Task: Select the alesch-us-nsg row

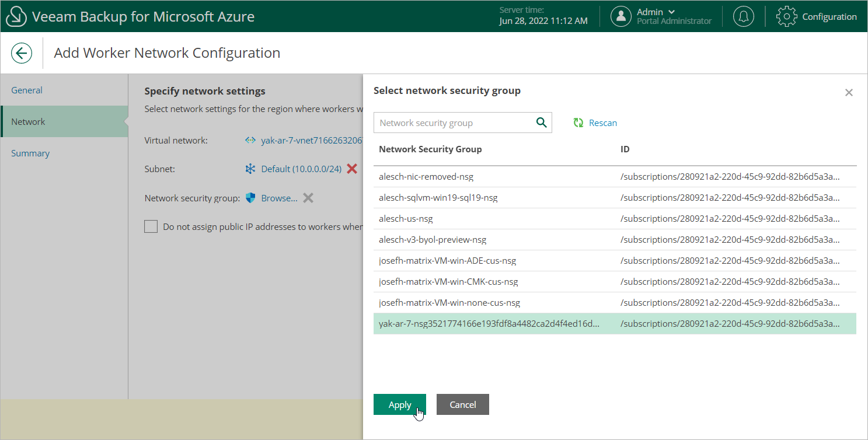Action: (406, 219)
